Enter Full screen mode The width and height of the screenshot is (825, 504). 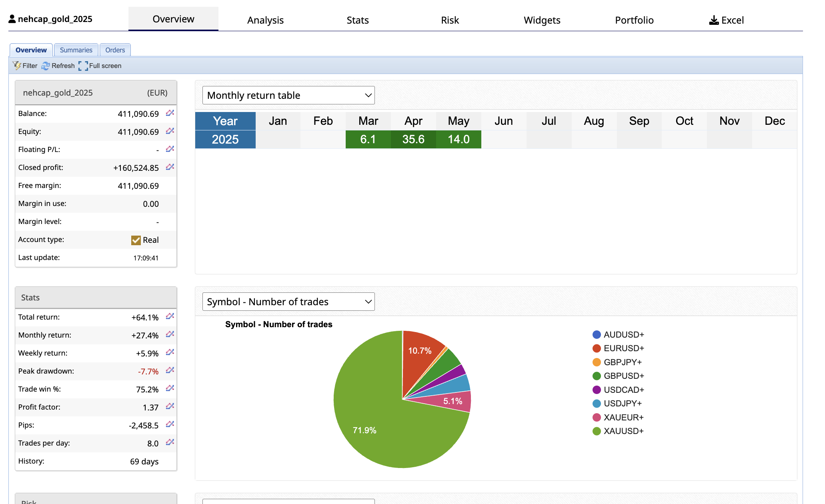point(83,66)
